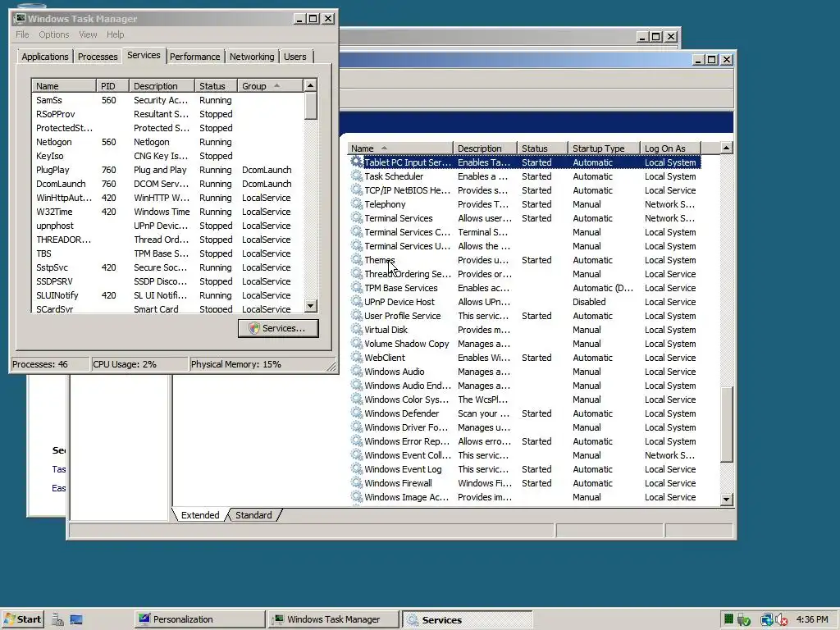Click Task Manager list scroll up arrow

tap(310, 85)
